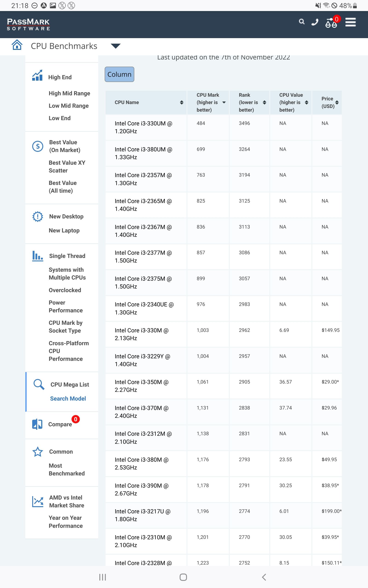Open the search magnifier in the header
The image size is (368, 588).
tap(302, 22)
